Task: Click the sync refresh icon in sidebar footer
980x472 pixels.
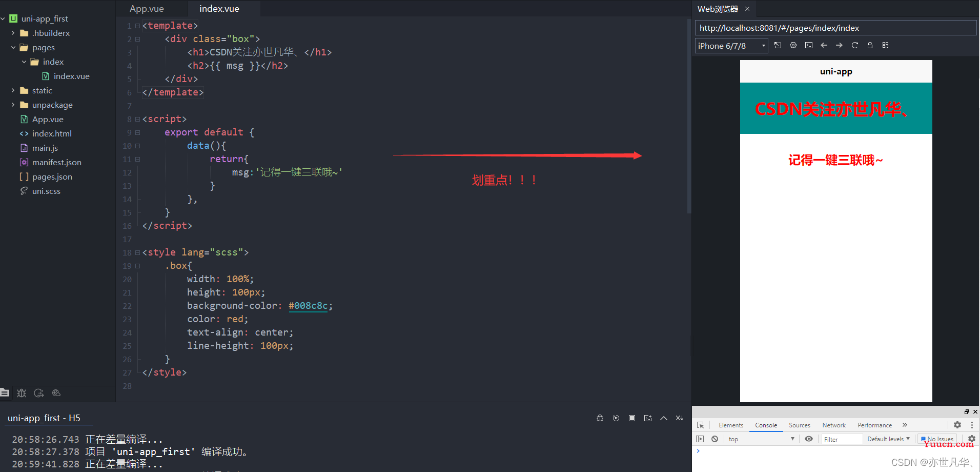Action: pyautogui.click(x=39, y=392)
